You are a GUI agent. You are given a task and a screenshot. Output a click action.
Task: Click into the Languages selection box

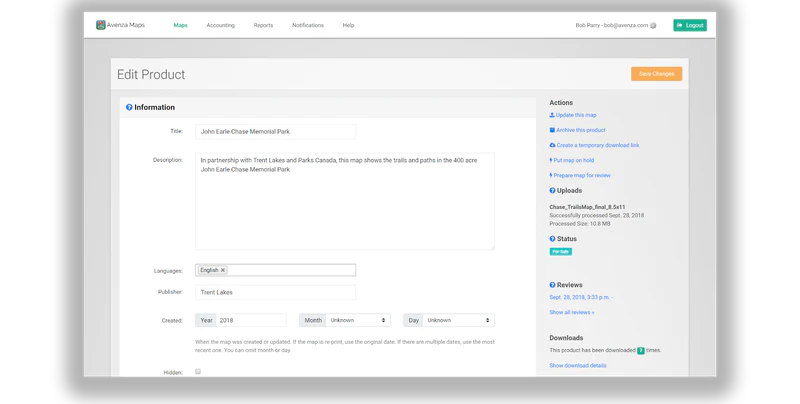point(290,270)
